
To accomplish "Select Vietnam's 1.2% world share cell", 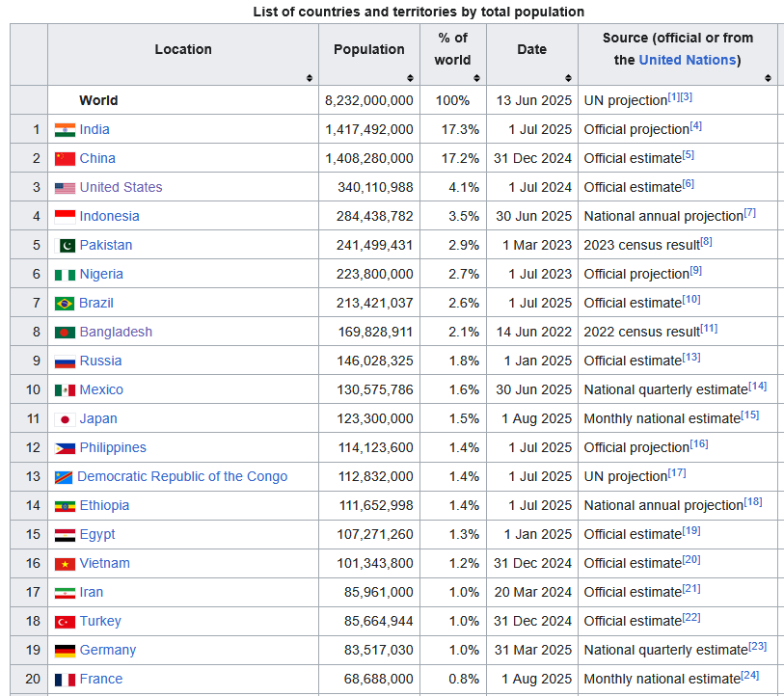I will pos(453,564).
